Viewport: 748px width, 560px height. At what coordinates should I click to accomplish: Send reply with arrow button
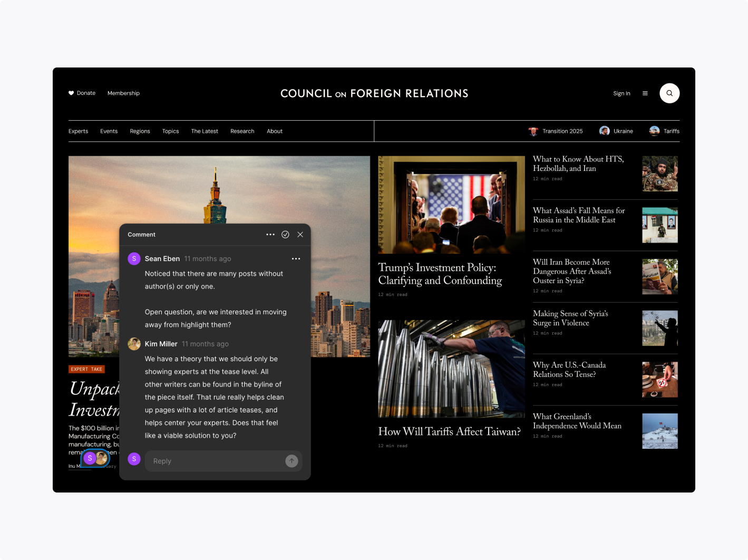292,461
